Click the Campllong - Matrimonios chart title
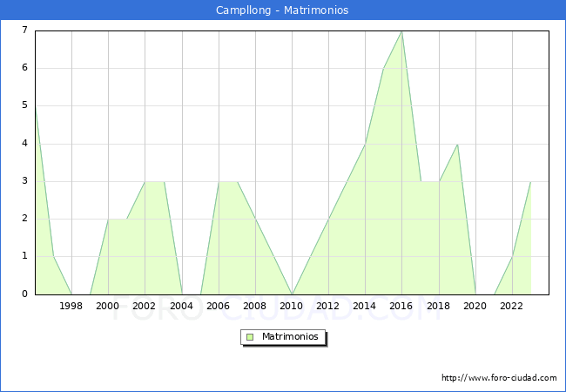 (x=282, y=10)
